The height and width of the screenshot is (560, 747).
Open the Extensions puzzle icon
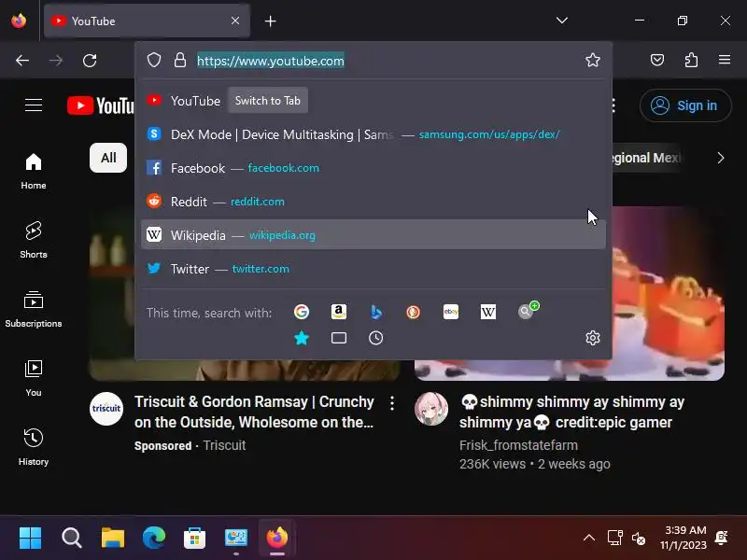coord(691,60)
